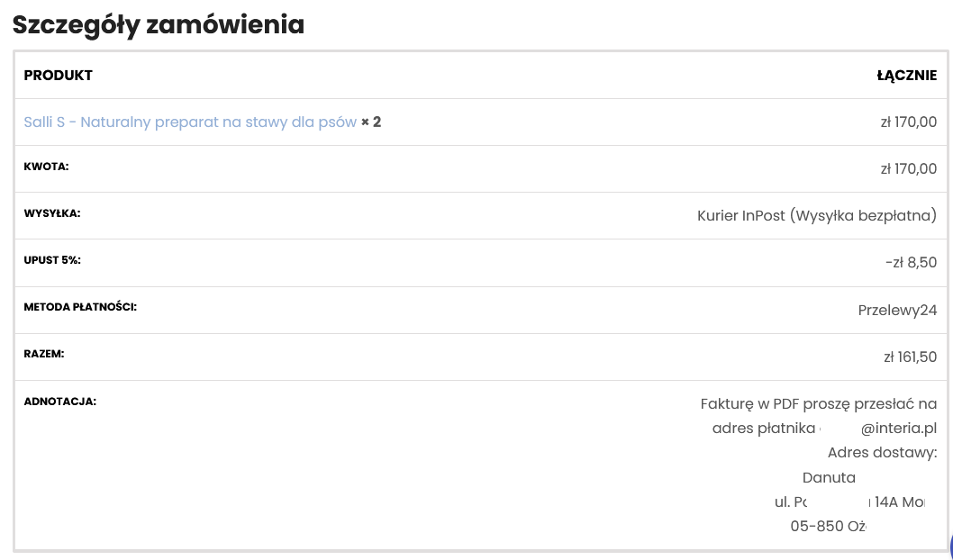Screen dimensions: 953x560
Task: Click the product price zł 170,00
Action: pyautogui.click(x=909, y=122)
